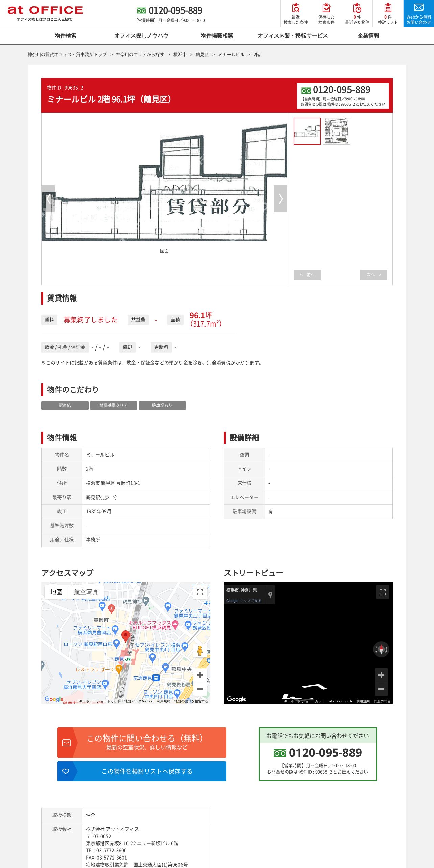Open Google マップで見る link
This screenshot has width=434, height=868.
pyautogui.click(x=244, y=601)
